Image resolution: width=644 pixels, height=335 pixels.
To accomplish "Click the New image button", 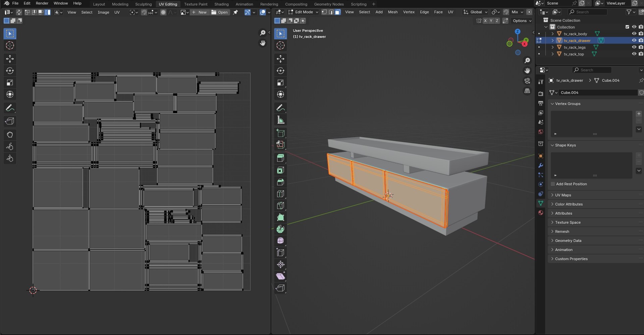I will [199, 12].
